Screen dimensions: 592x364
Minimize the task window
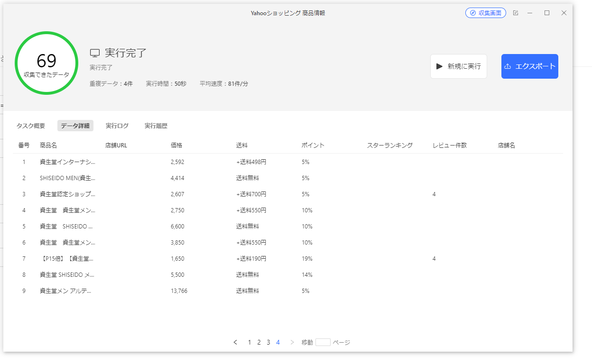click(x=530, y=13)
